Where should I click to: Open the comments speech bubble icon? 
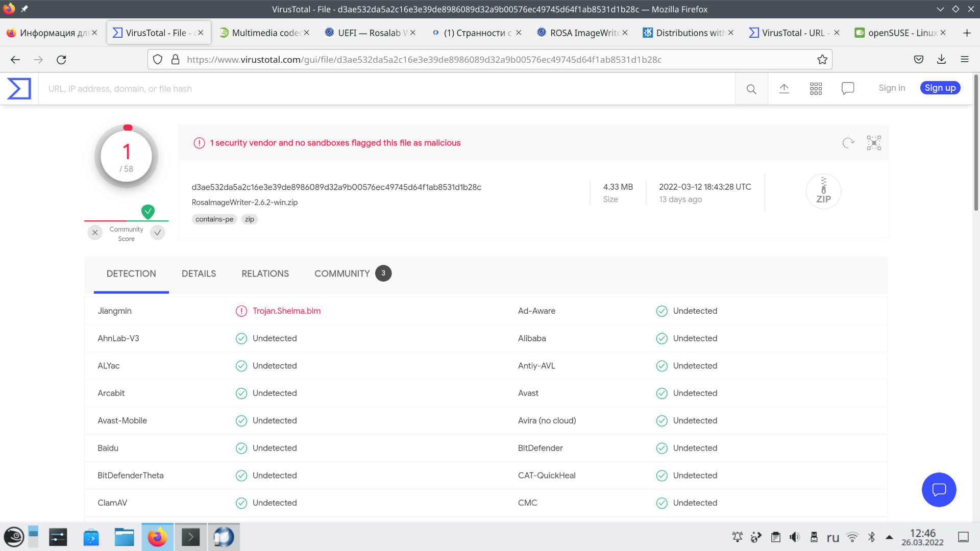coord(848,89)
